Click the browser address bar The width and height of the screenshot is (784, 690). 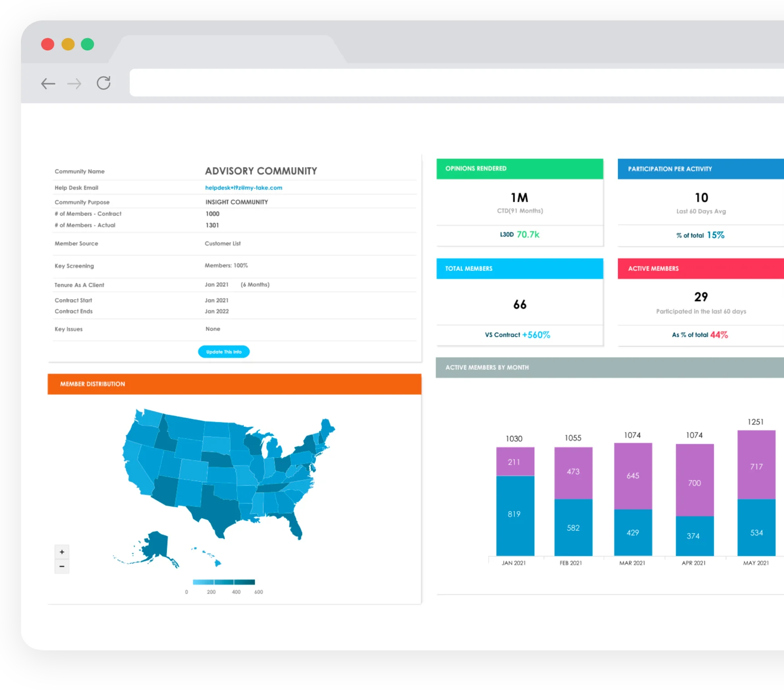(457, 83)
